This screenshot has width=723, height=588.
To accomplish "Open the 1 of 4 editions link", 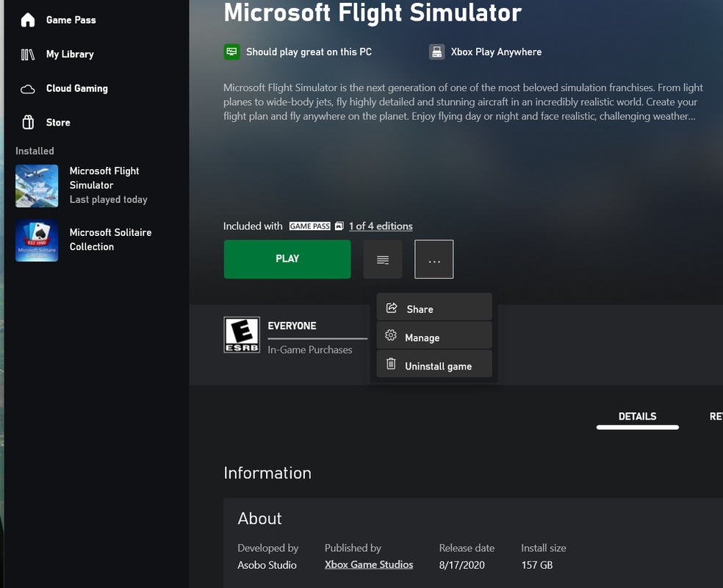I will [x=381, y=226].
